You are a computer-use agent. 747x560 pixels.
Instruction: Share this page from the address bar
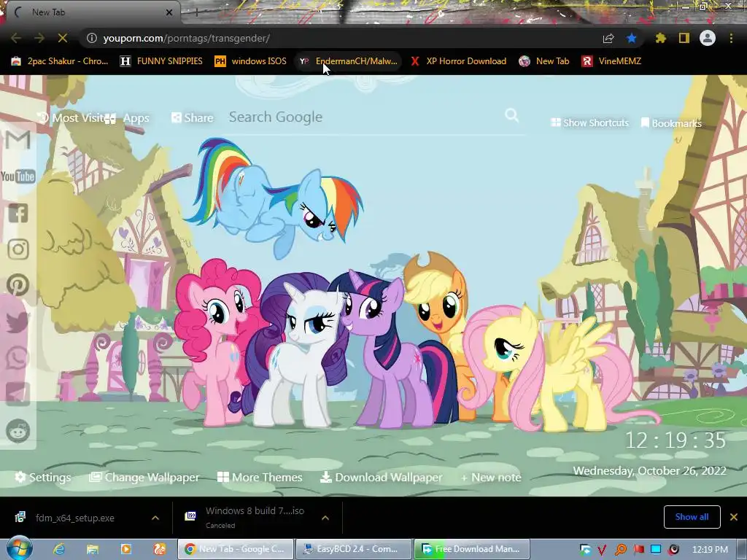coord(608,38)
